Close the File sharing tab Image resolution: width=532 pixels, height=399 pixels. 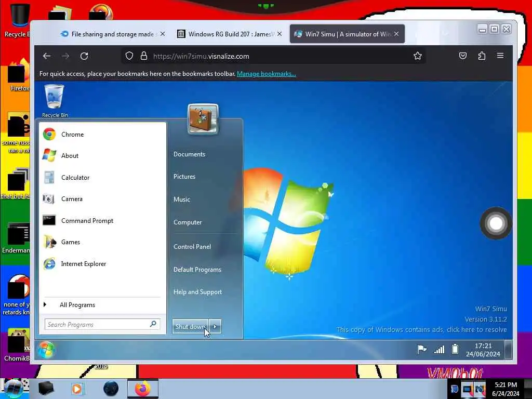coord(163,34)
